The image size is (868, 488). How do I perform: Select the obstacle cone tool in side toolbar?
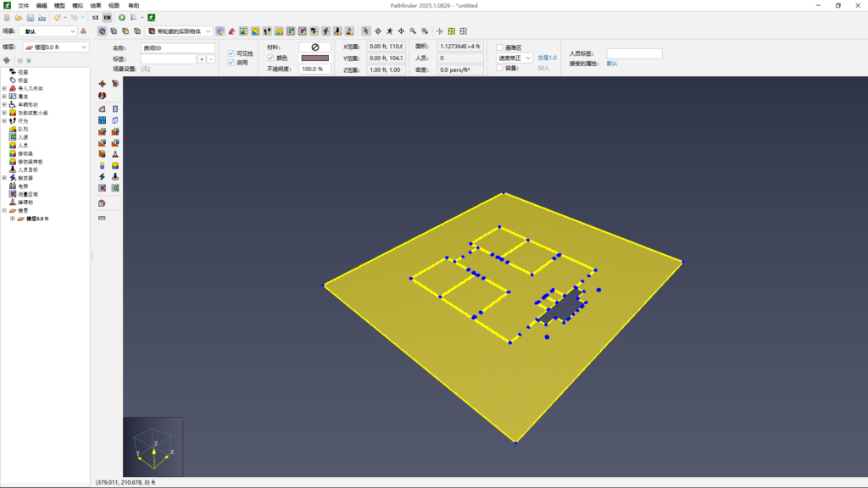coord(115,154)
